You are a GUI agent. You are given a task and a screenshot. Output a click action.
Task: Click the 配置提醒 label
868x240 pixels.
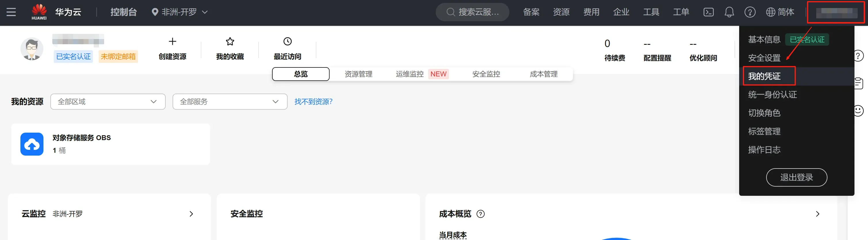657,58
